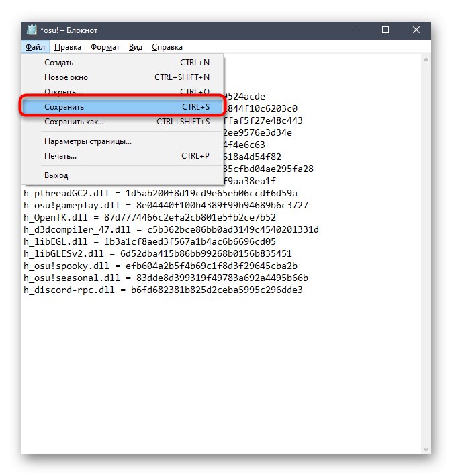
Task: Click the hash text ffaf5f27e48c443
Action: coord(263,121)
